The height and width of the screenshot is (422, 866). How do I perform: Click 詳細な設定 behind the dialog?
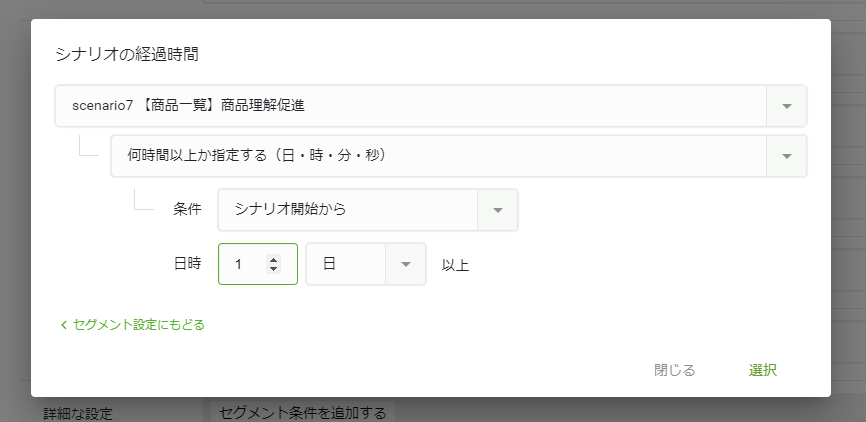tap(78, 414)
